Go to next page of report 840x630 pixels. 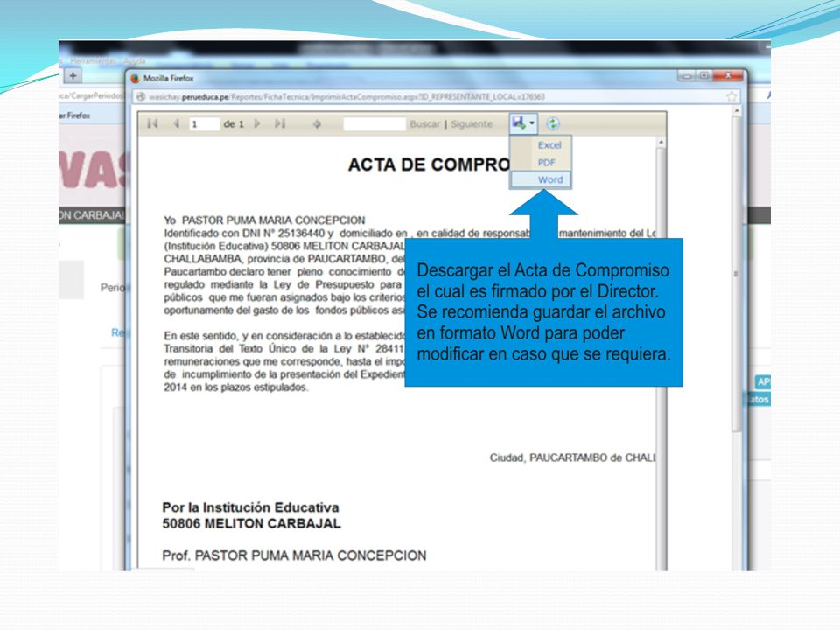pyautogui.click(x=257, y=123)
